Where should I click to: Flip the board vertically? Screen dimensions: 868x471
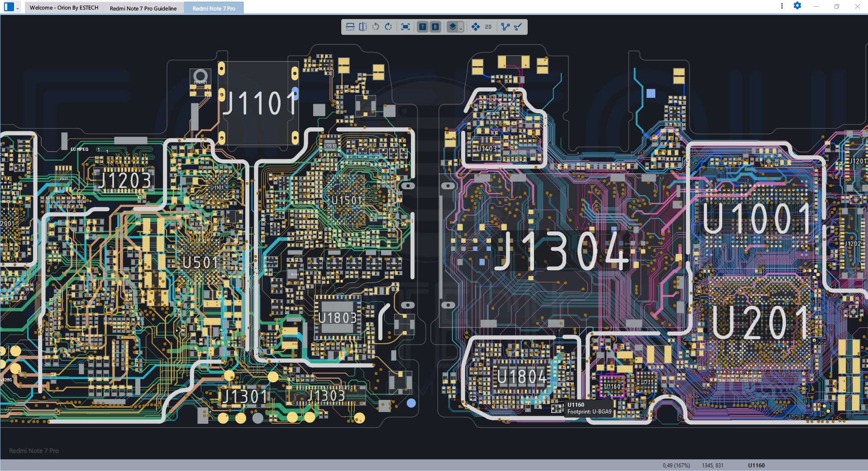pyautogui.click(x=350, y=27)
